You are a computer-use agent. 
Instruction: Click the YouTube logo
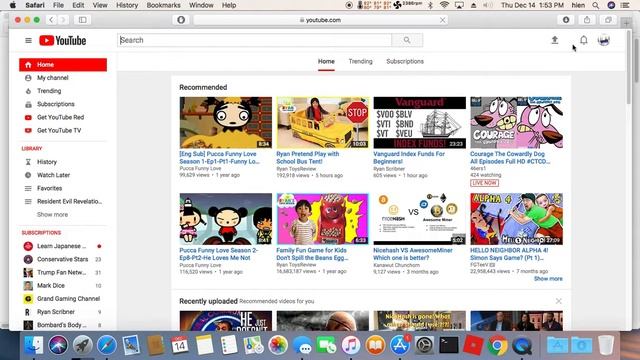coord(62,40)
